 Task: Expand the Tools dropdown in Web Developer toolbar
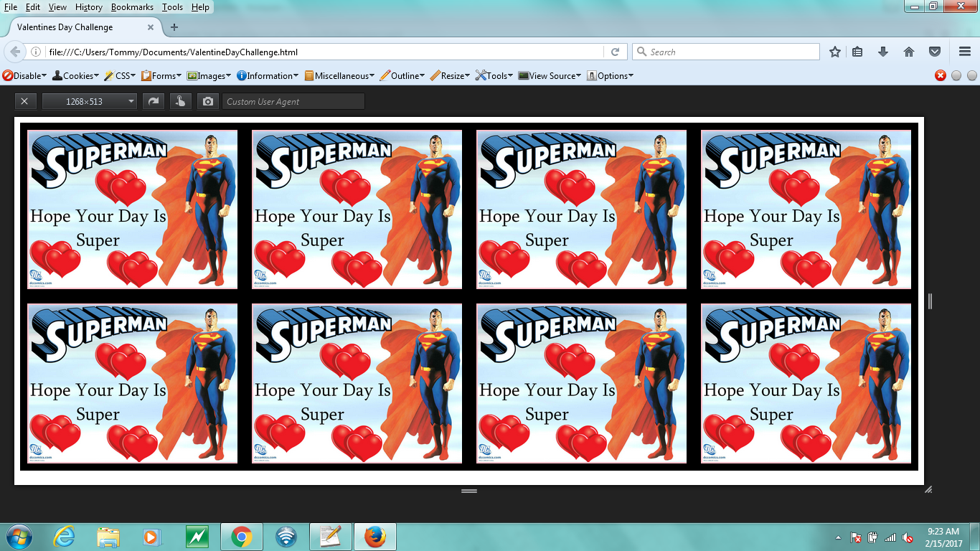[x=494, y=75]
